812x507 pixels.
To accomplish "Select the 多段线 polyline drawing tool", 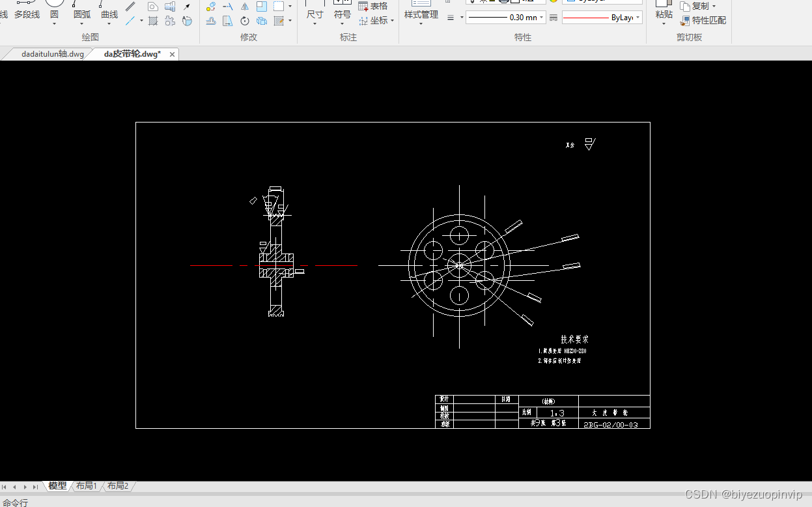I will click(27, 10).
